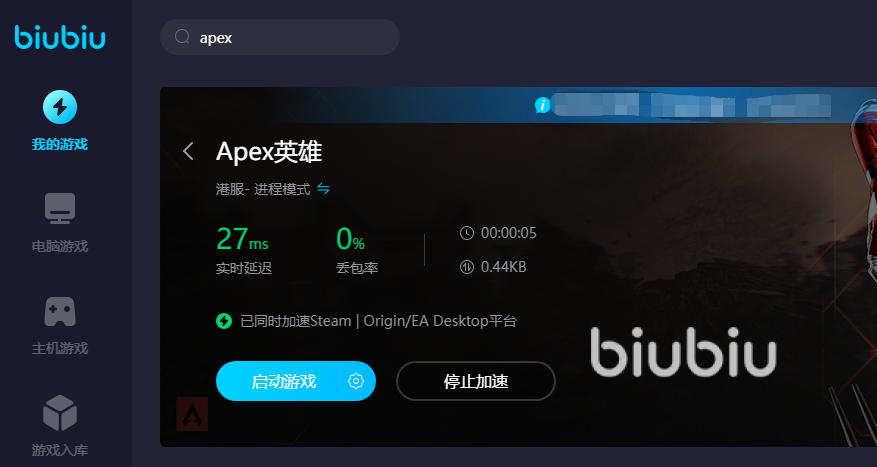877x467 pixels.
Task: Open launch settings gear icon
Action: [356, 381]
